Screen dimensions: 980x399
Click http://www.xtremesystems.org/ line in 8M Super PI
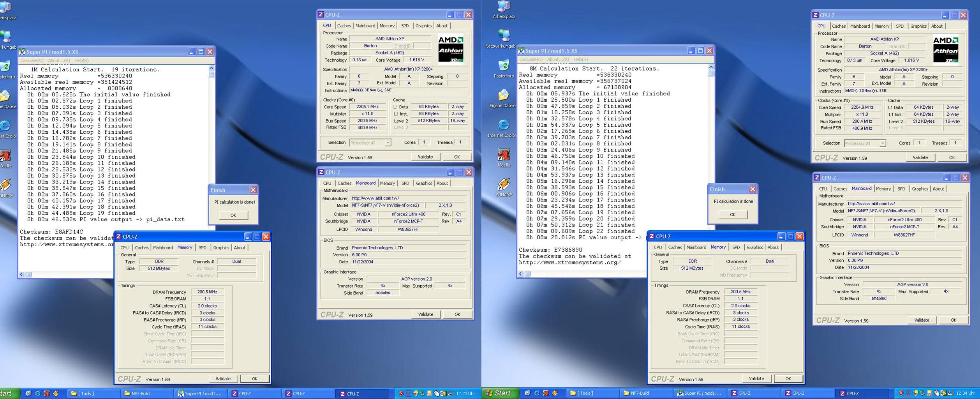point(570,263)
